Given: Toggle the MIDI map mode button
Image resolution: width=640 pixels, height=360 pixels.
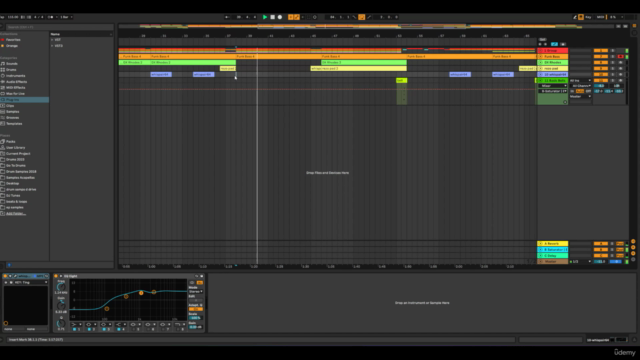Looking at the screenshot, I should pyautogui.click(x=600, y=17).
